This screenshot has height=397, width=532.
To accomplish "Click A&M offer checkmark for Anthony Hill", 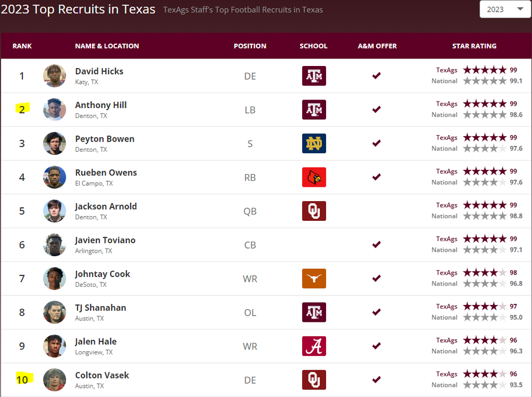I will (x=377, y=110).
